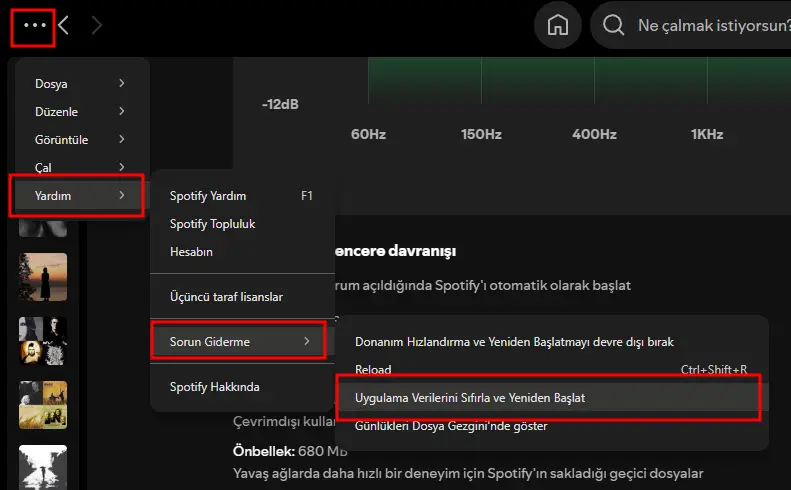The width and height of the screenshot is (791, 490).
Task: Select the Reload option
Action: [552, 368]
